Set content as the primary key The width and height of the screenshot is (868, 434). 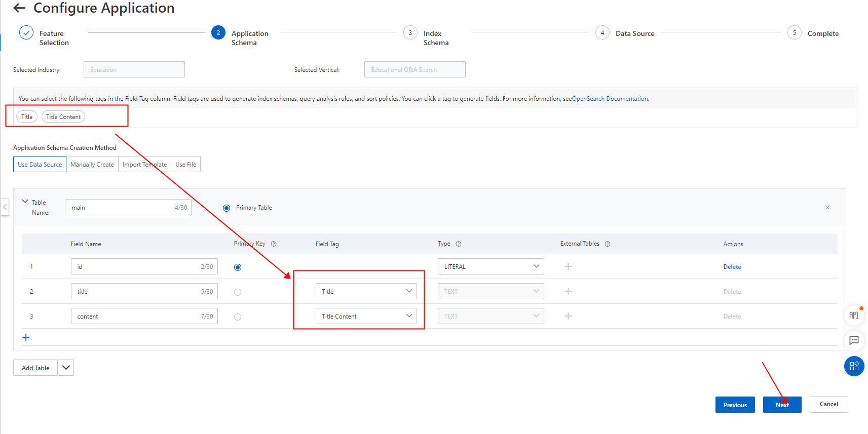point(238,317)
